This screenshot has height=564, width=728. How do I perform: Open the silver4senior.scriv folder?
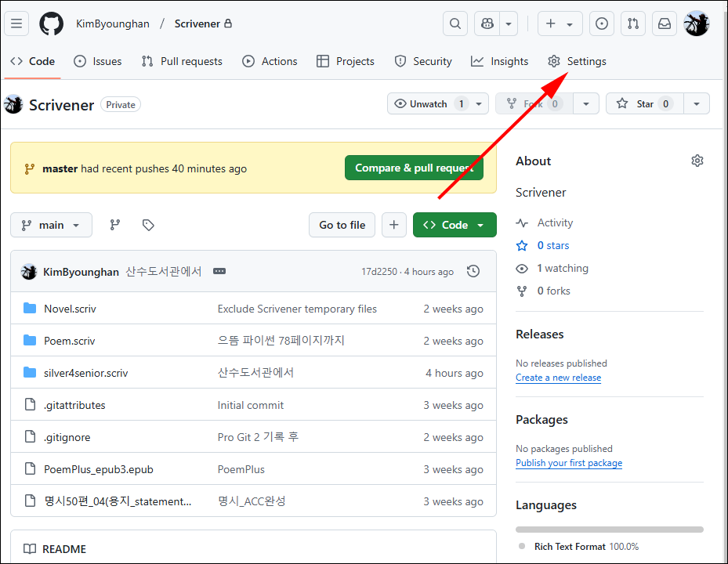tap(86, 373)
